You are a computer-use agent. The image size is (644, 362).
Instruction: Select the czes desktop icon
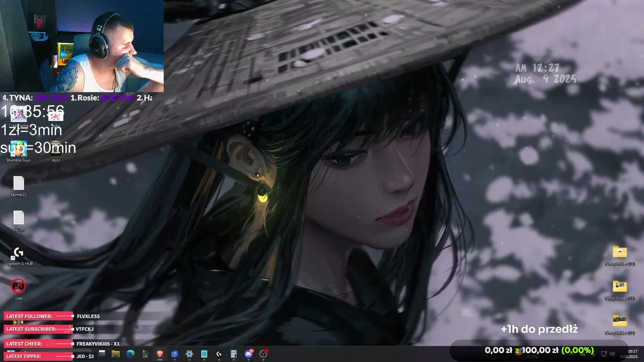pyautogui.click(x=19, y=290)
